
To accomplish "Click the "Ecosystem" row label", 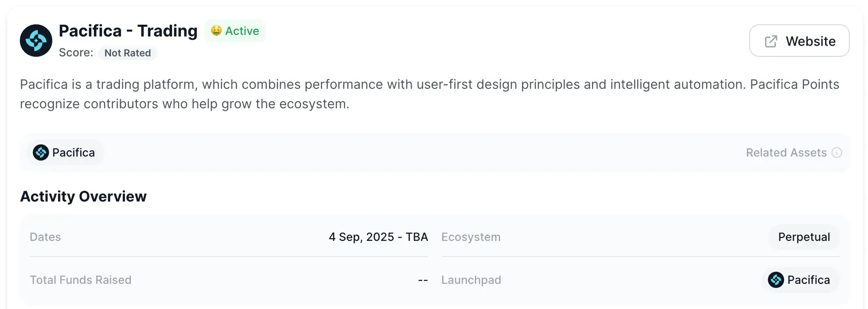I will coord(471,237).
